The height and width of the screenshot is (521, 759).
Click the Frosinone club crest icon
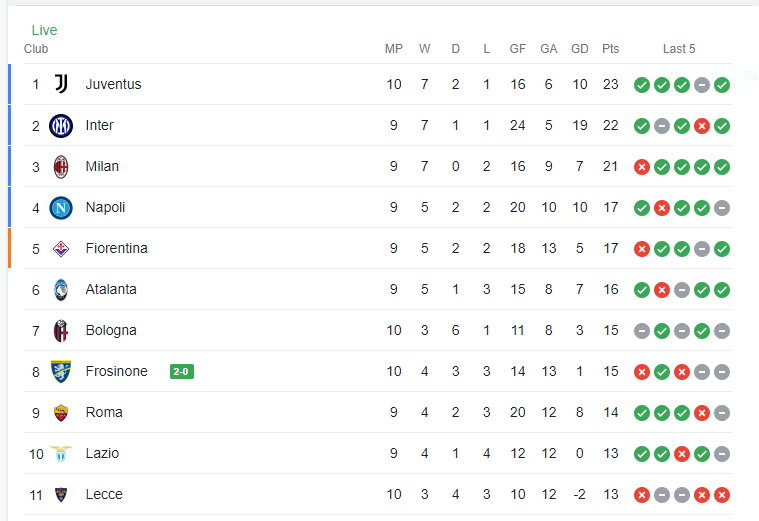click(61, 371)
